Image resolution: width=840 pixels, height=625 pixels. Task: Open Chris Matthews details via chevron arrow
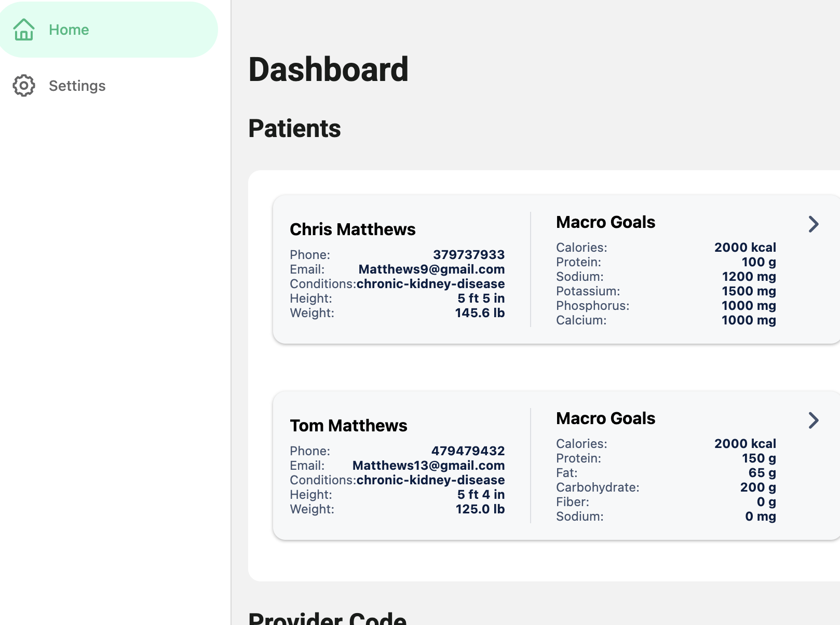(814, 224)
